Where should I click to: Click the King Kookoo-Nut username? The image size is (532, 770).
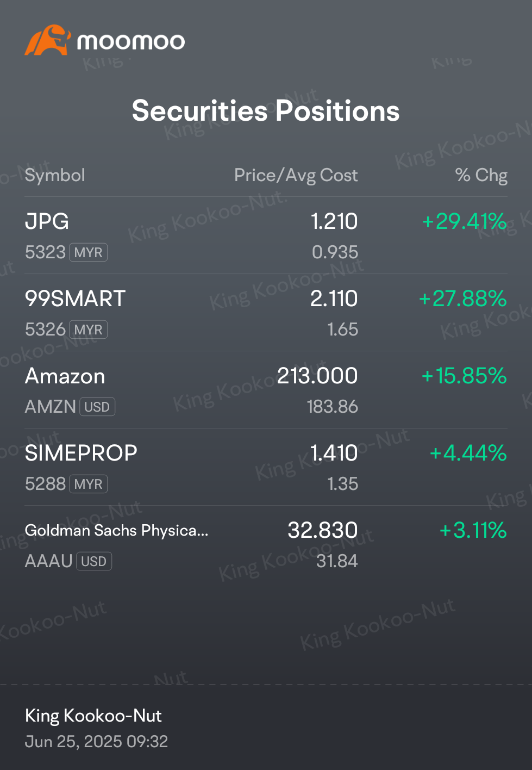point(93,716)
